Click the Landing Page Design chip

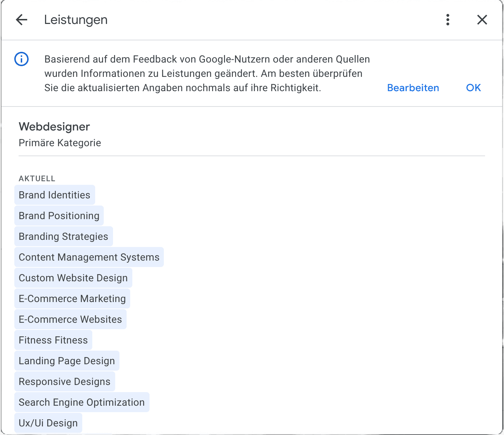point(67,361)
